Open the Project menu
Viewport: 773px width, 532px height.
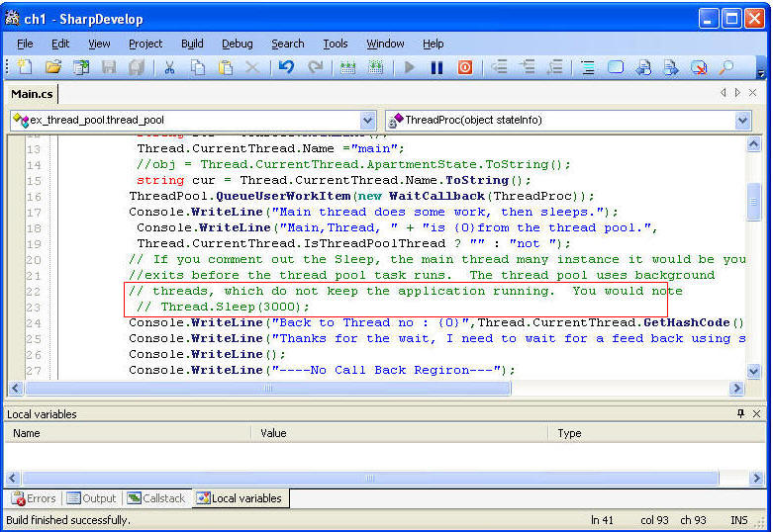pos(145,44)
